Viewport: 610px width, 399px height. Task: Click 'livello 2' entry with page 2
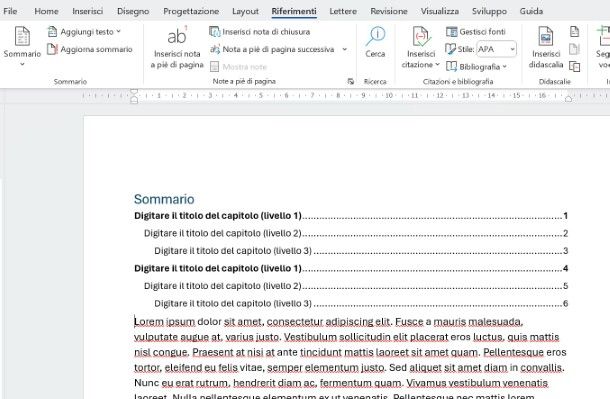point(356,233)
